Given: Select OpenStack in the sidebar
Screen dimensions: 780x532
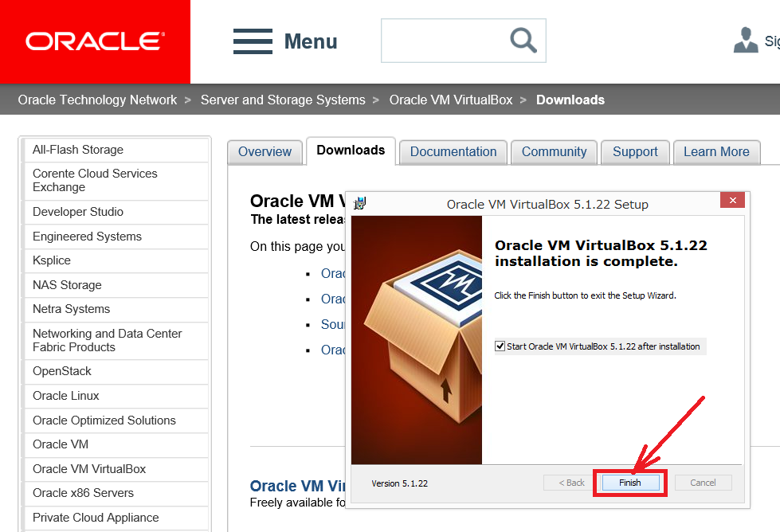Looking at the screenshot, I should click(x=116, y=371).
